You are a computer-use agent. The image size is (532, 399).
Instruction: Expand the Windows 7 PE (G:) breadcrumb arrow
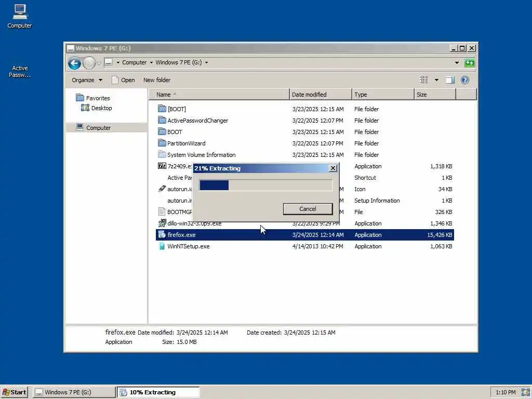pos(206,62)
